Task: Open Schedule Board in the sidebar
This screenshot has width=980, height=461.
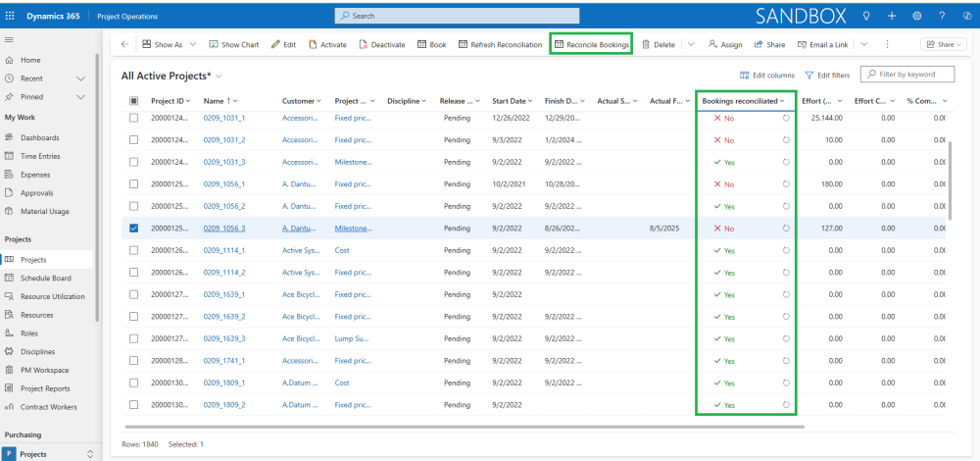Action: (45, 278)
